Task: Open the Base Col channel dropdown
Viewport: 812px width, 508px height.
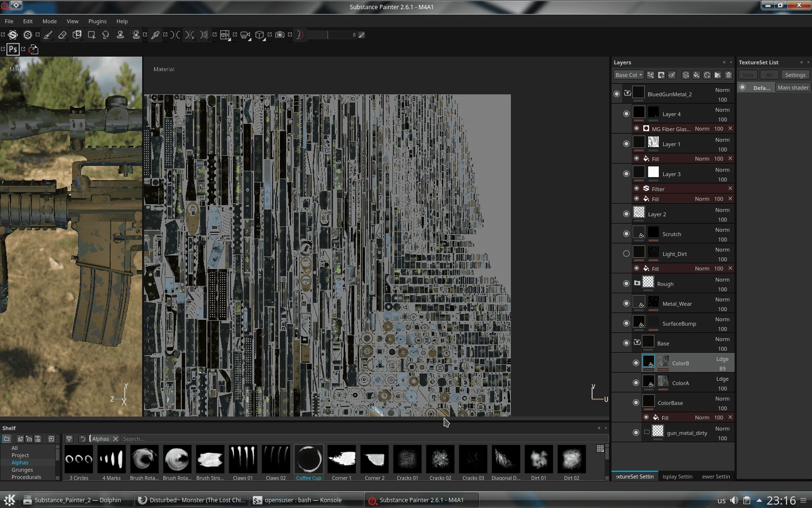Action: tap(629, 75)
